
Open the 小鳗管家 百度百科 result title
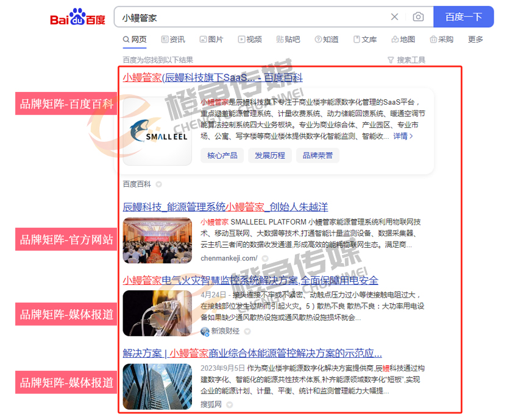click(213, 78)
